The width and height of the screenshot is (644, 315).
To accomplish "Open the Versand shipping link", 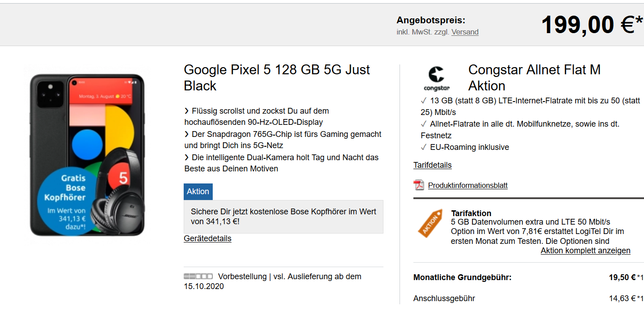I will [x=465, y=32].
